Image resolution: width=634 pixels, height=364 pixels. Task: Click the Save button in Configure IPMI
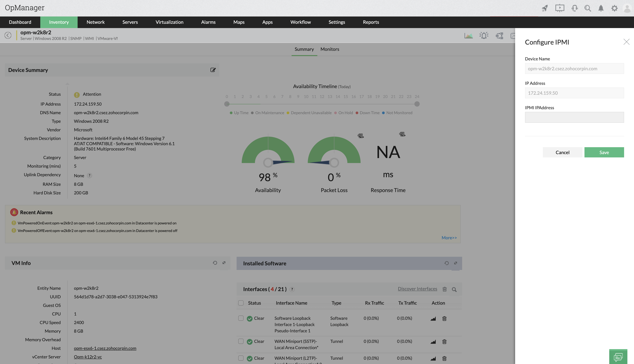604,152
